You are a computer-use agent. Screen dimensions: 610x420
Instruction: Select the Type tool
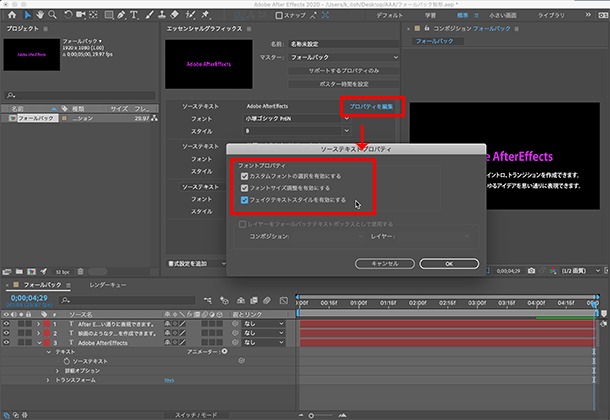134,15
